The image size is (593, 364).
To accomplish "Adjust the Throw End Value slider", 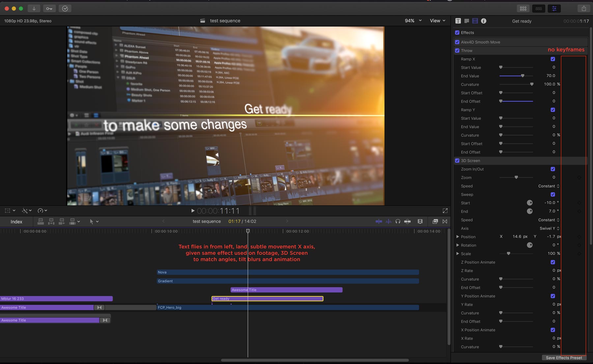I will [516, 76].
